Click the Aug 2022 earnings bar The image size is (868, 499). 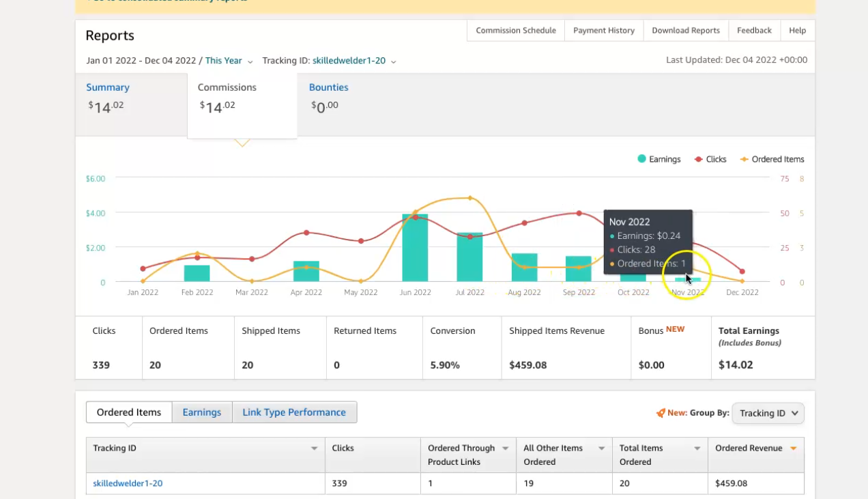point(524,268)
